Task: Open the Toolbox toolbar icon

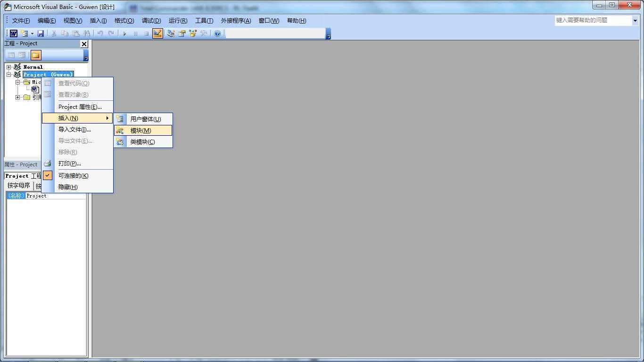Action: (x=204, y=33)
